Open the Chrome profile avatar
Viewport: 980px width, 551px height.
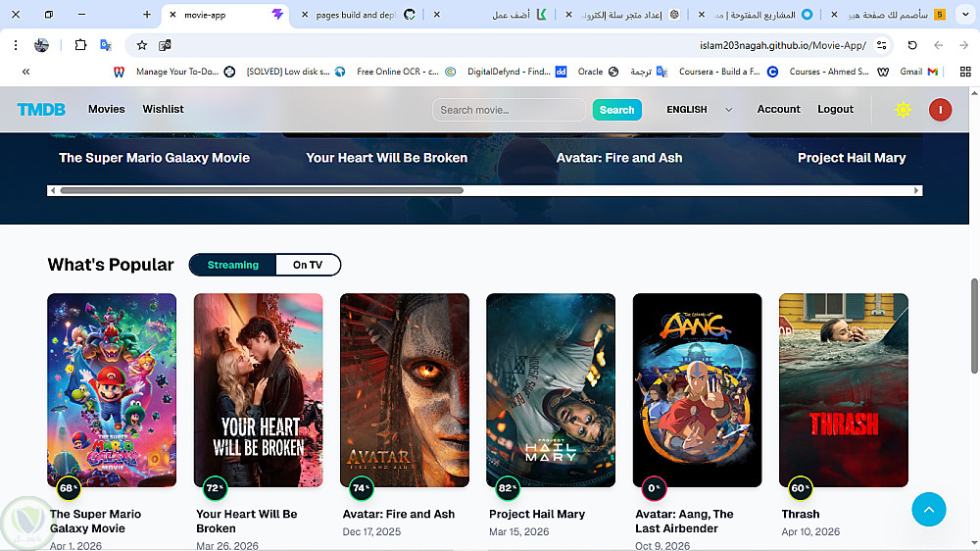(x=42, y=45)
